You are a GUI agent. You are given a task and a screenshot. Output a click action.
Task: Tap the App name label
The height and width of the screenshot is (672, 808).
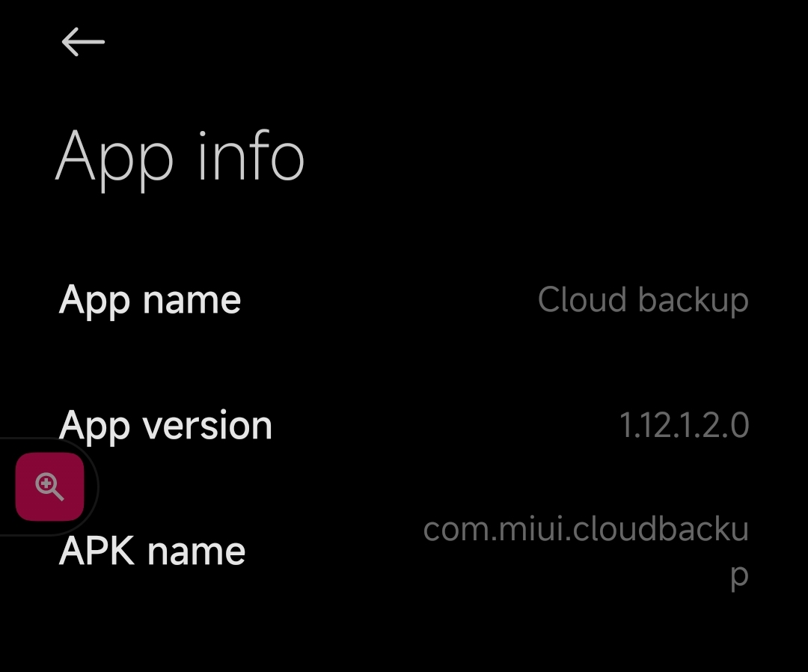150,300
